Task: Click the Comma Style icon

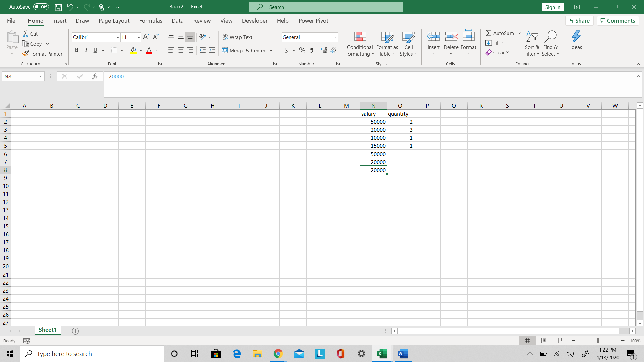Action: pos(312,50)
